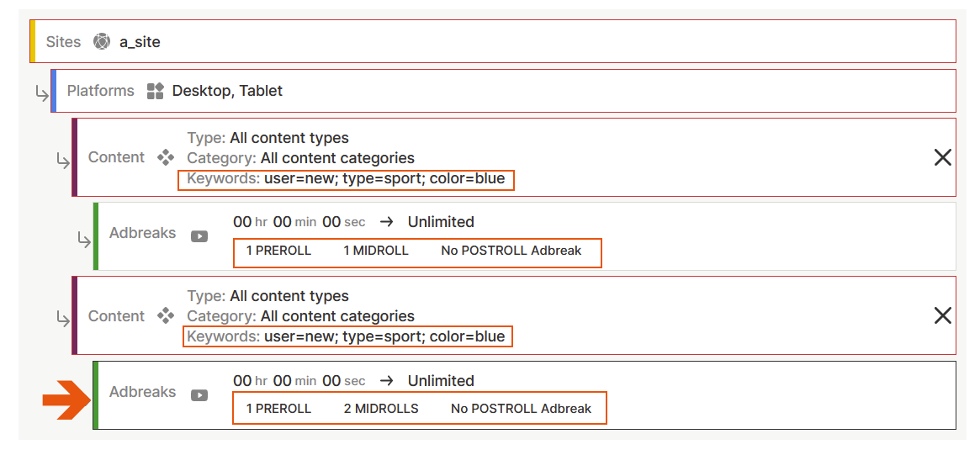The height and width of the screenshot is (455, 980).
Task: Click the nesting arrow beside first Content row
Action: pyautogui.click(x=62, y=160)
